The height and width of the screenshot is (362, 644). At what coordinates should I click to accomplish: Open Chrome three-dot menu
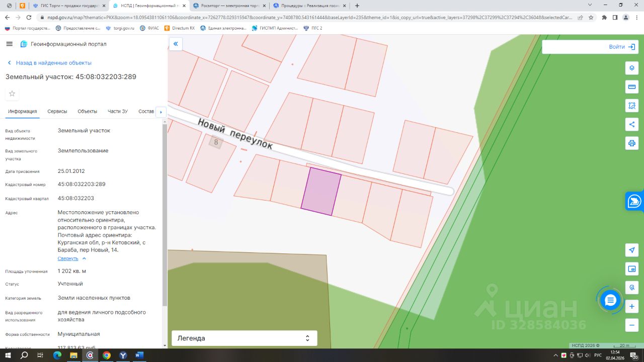[637, 17]
